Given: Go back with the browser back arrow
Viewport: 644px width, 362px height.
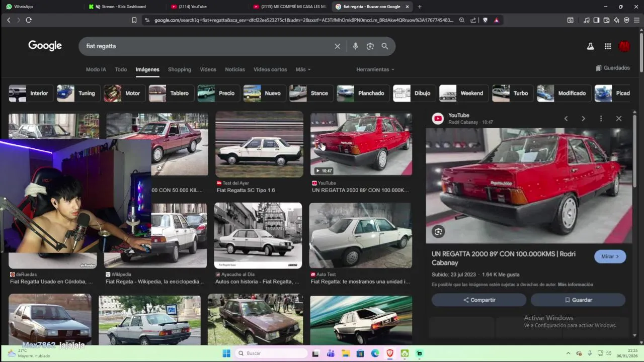Looking at the screenshot, I should 9,20.
